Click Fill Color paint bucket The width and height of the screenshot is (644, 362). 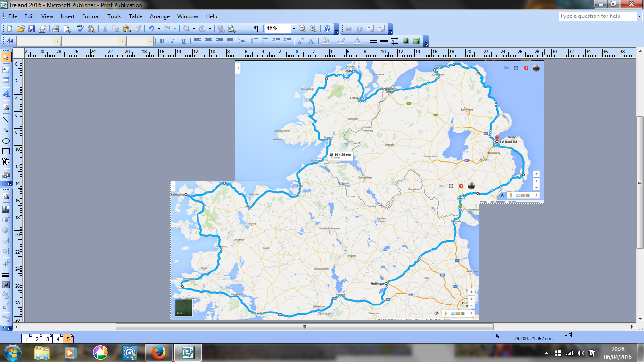tap(325, 41)
